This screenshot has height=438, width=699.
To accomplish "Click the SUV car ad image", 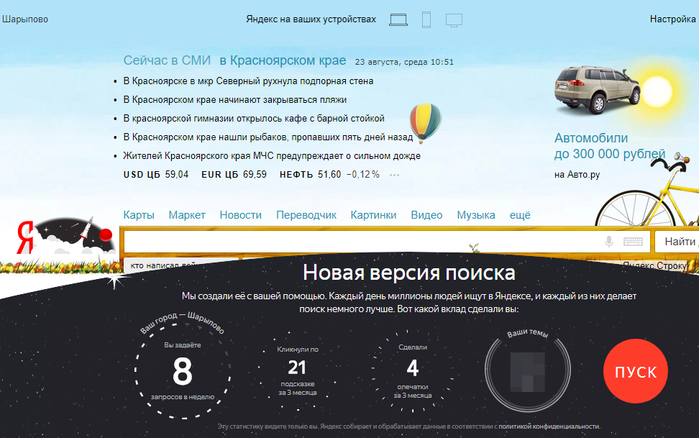I will (597, 90).
